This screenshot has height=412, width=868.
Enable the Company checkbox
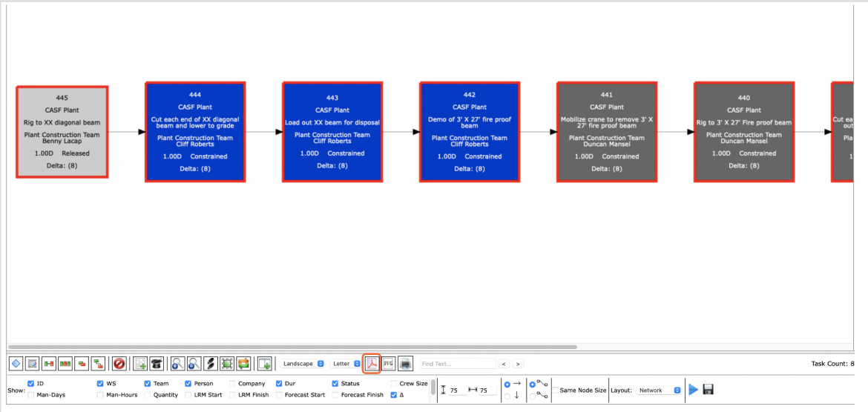coord(232,383)
